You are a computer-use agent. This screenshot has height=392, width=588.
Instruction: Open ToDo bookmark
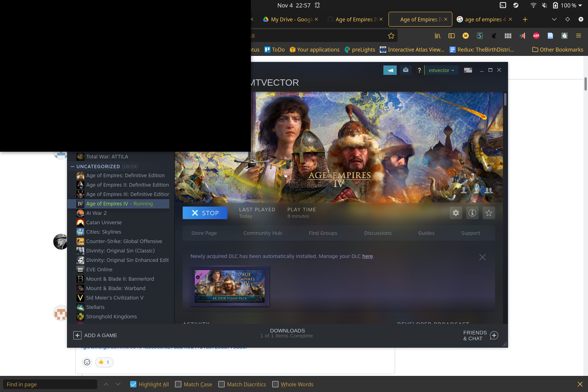(x=275, y=50)
